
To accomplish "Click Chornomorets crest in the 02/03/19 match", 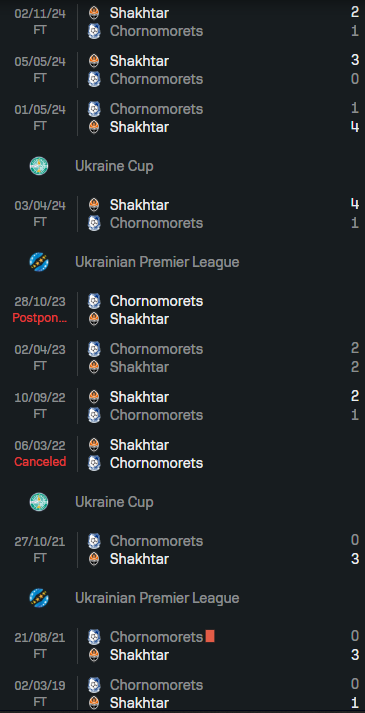I will (94, 685).
